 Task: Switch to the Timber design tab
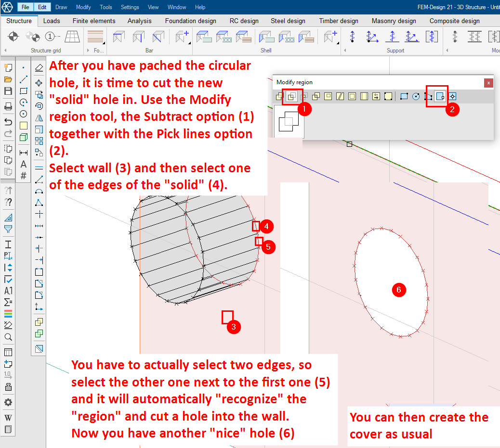coord(339,21)
